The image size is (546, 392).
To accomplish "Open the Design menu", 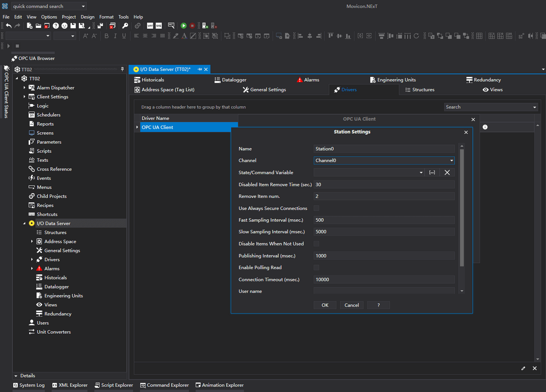I will click(87, 17).
